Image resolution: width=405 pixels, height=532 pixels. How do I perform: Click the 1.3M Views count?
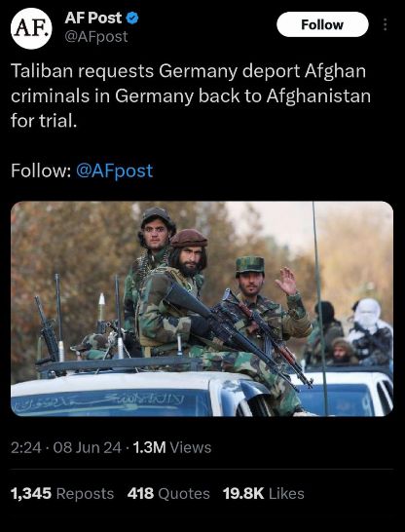point(171,448)
